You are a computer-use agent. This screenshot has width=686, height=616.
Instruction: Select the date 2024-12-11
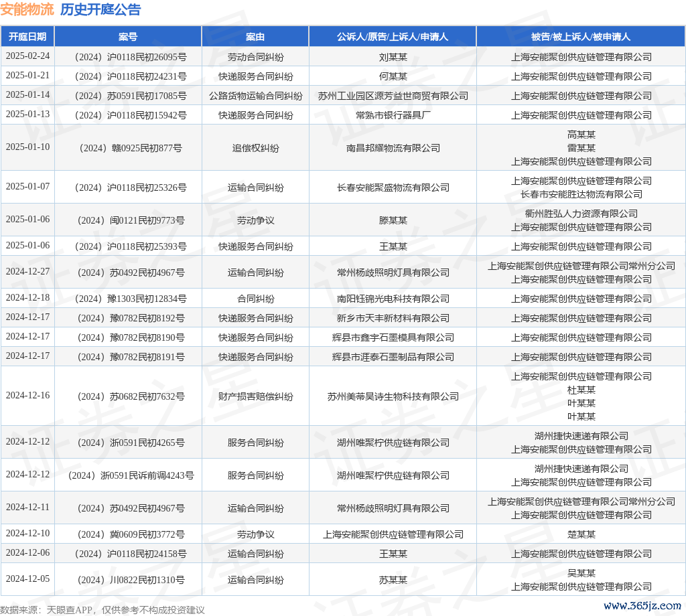pos(27,507)
